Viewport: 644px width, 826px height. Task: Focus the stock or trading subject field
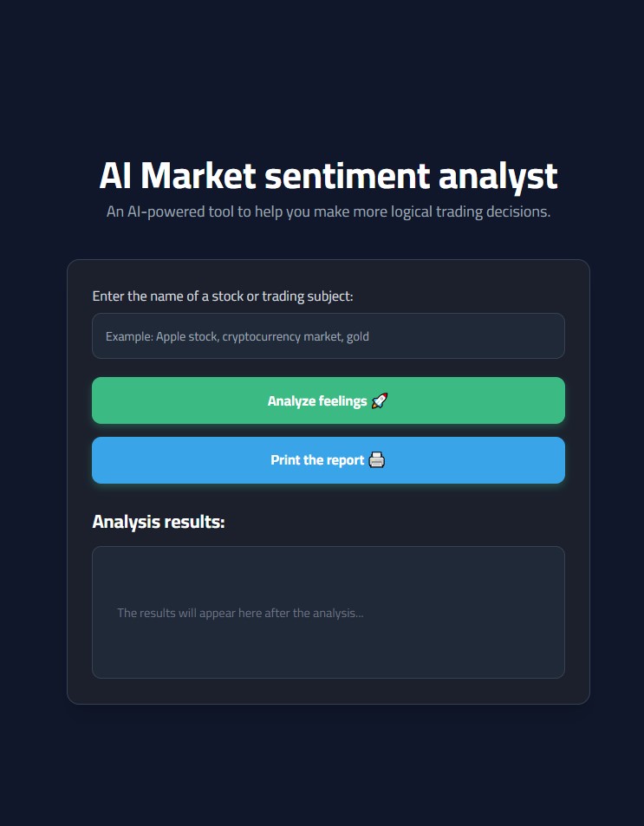point(328,336)
